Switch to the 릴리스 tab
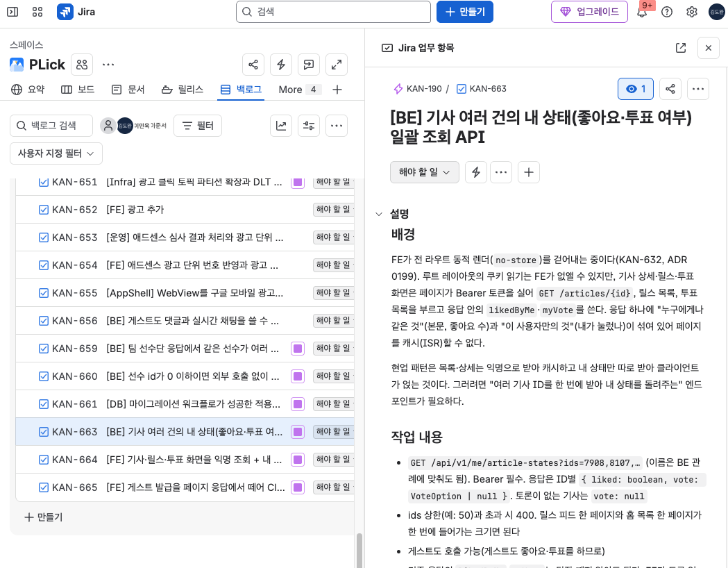Viewport: 728px width, 568px height. [x=183, y=90]
